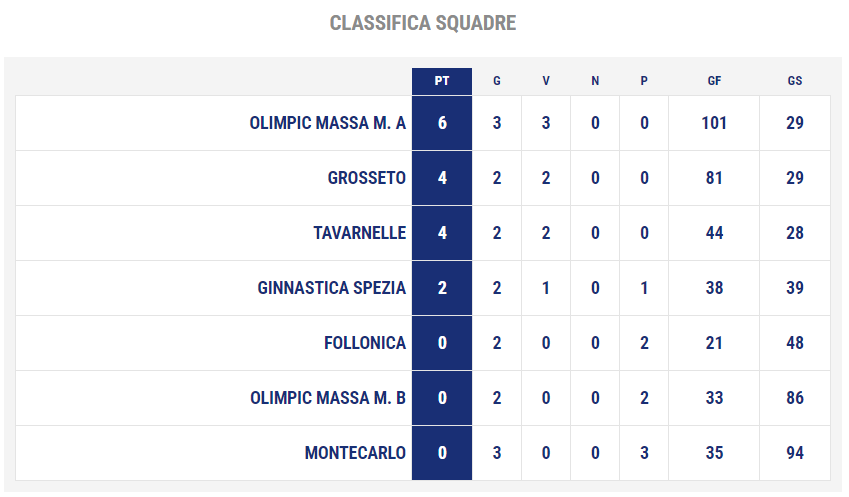Click Olimpic Massa M. A's 6 points cell
The width and height of the screenshot is (849, 497).
coord(442,123)
